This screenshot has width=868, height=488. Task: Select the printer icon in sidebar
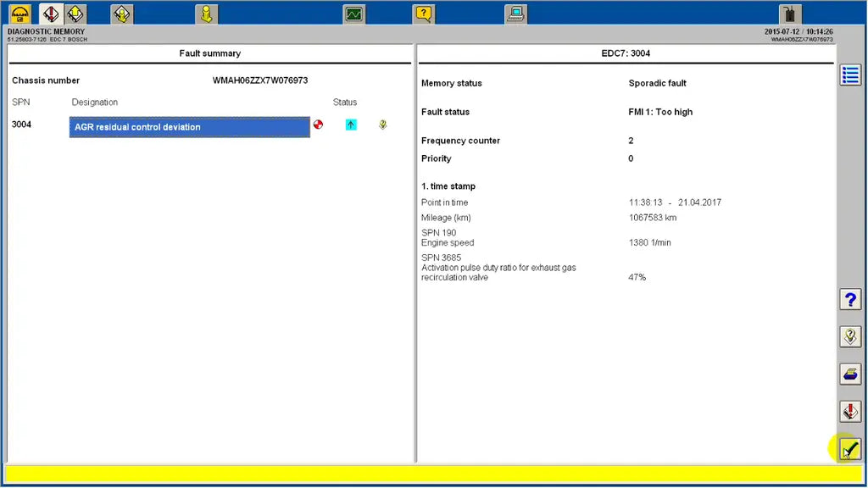[850, 374]
